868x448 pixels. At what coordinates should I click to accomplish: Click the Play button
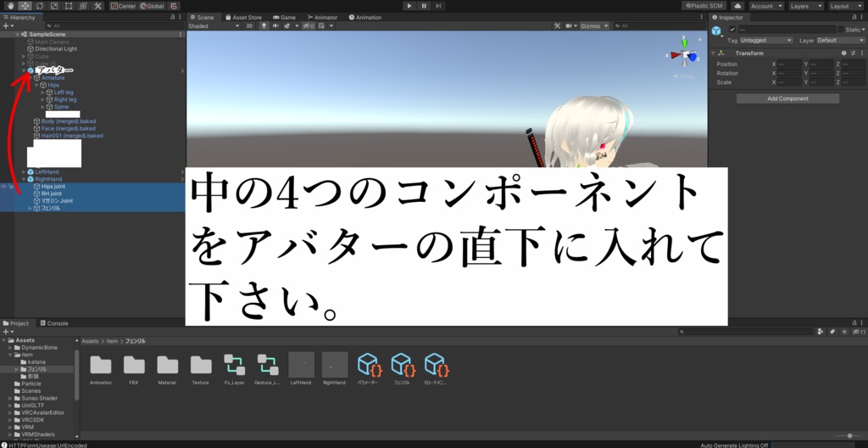[x=409, y=6]
